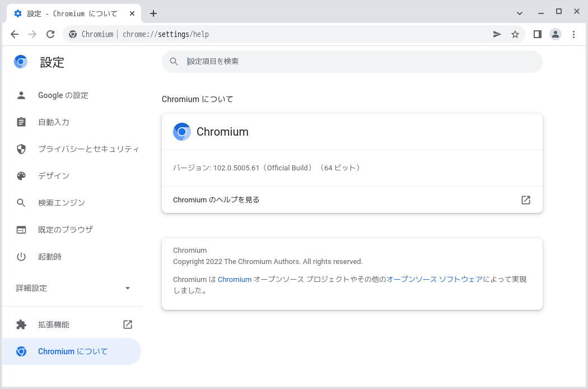This screenshot has width=588, height=389.
Task: Toggle the side panel icon
Action: pyautogui.click(x=538, y=34)
